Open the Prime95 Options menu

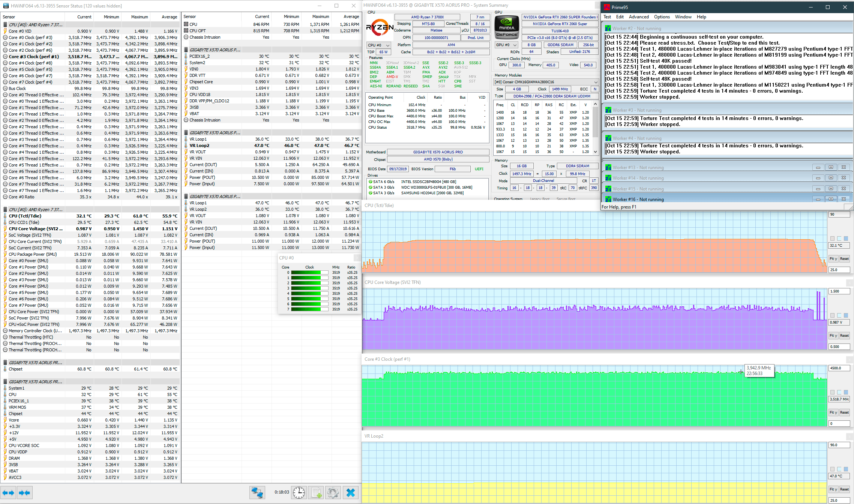pyautogui.click(x=662, y=17)
